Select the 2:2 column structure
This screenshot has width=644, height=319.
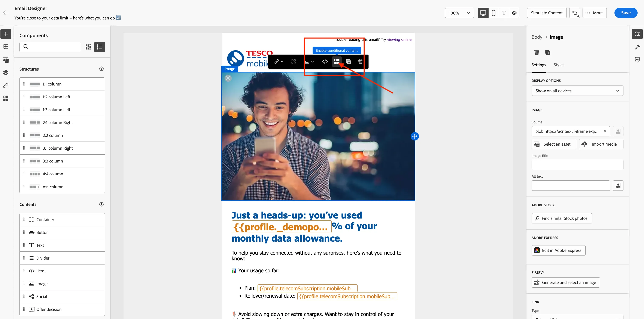click(62, 135)
